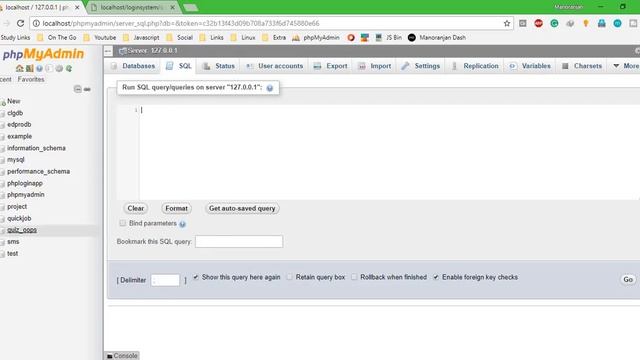The image size is (640, 360).
Task: Open the More tab dropdown
Action: (x=626, y=66)
